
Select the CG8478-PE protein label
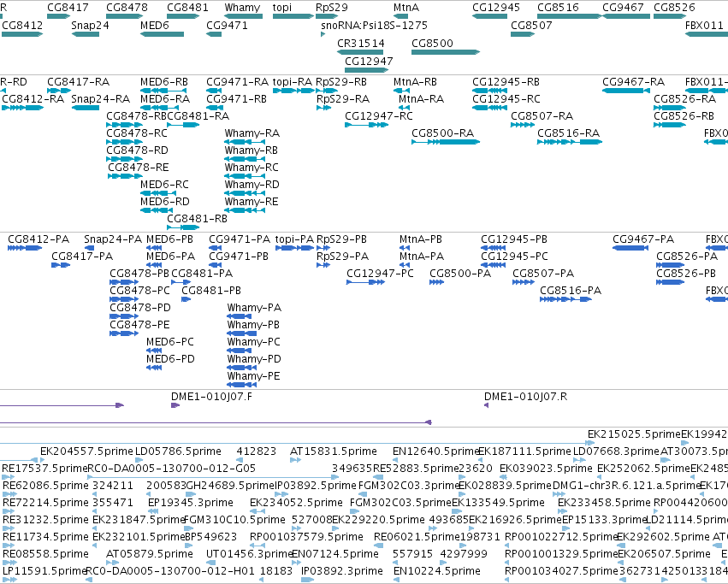pos(139,325)
